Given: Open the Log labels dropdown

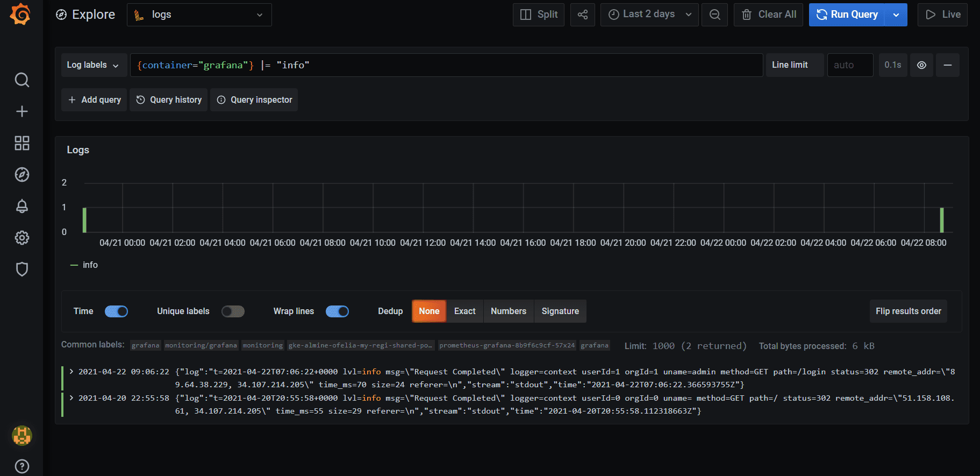Looking at the screenshot, I should (x=94, y=65).
